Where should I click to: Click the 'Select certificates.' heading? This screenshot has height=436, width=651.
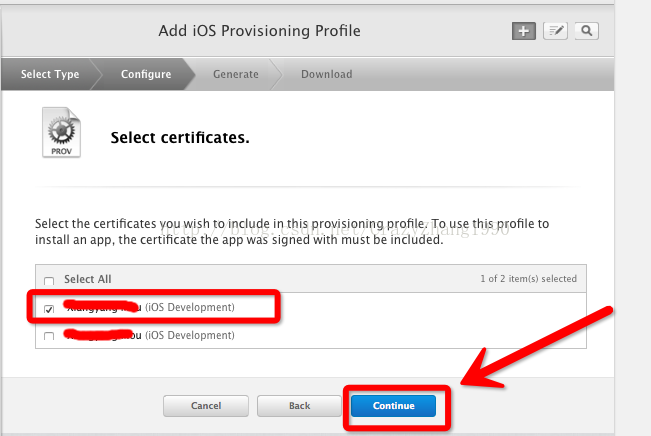pyautogui.click(x=179, y=137)
